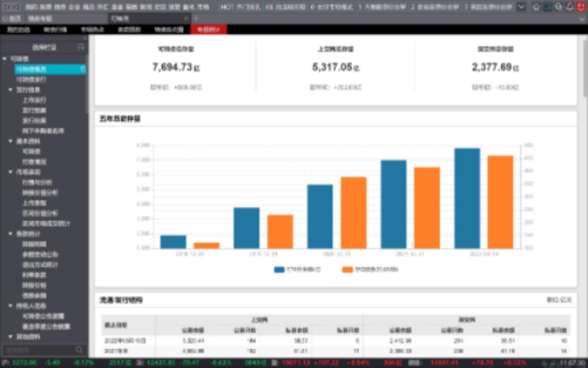Open the 基金 item in top menu bar
Viewport: 588px width, 368px height.
(117, 7)
